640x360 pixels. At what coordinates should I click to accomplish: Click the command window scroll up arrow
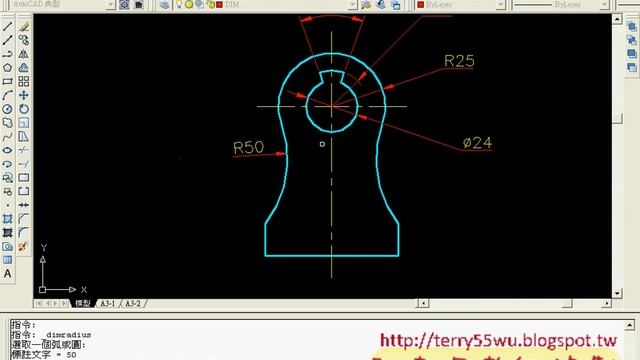[x=630, y=325]
